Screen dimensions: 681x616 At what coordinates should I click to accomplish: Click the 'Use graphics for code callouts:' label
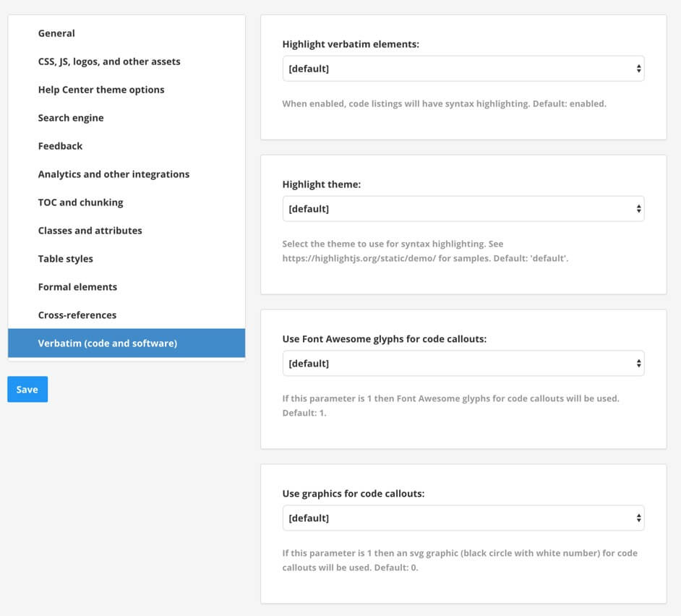pos(353,494)
